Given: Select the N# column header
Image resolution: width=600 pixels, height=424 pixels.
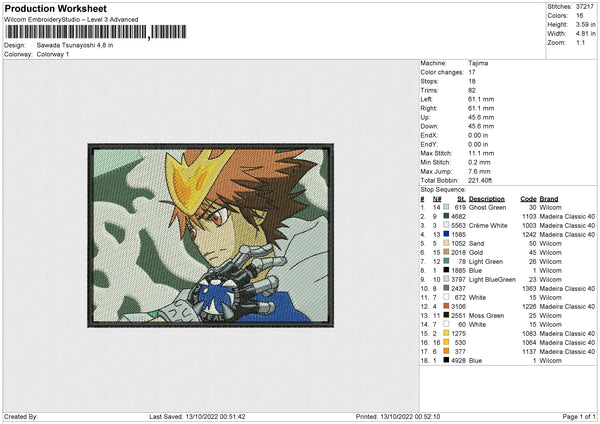Looking at the screenshot, I should 437,199.
